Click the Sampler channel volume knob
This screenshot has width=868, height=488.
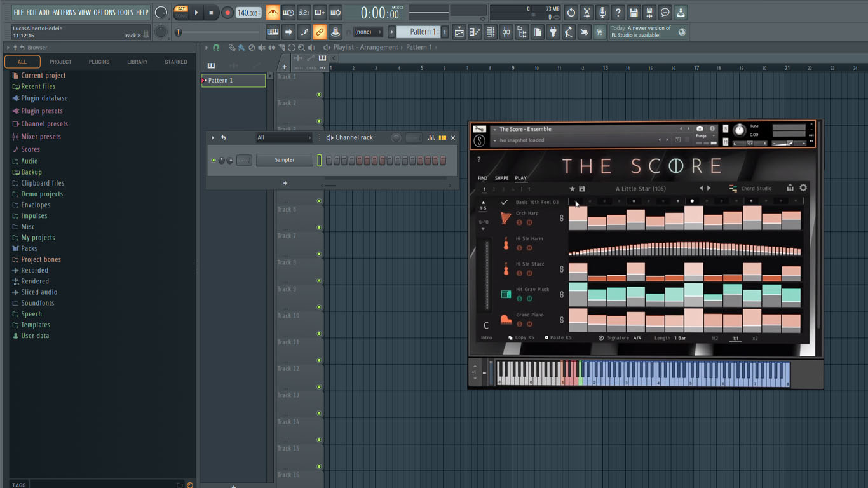pyautogui.click(x=230, y=160)
